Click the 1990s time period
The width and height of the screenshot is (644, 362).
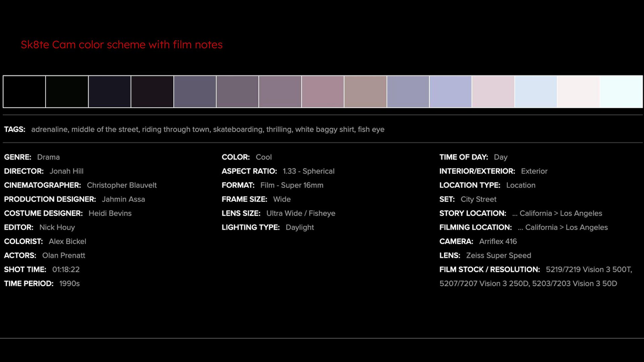click(69, 284)
